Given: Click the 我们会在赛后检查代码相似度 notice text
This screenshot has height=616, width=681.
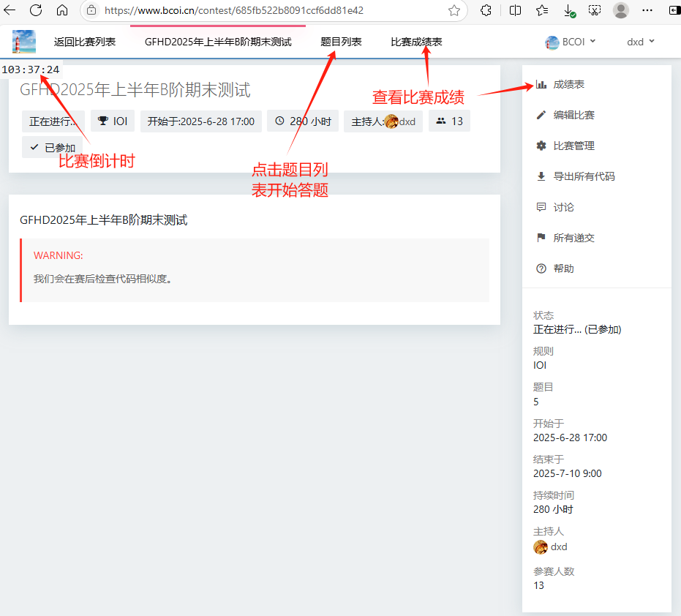Looking at the screenshot, I should click(x=103, y=279).
